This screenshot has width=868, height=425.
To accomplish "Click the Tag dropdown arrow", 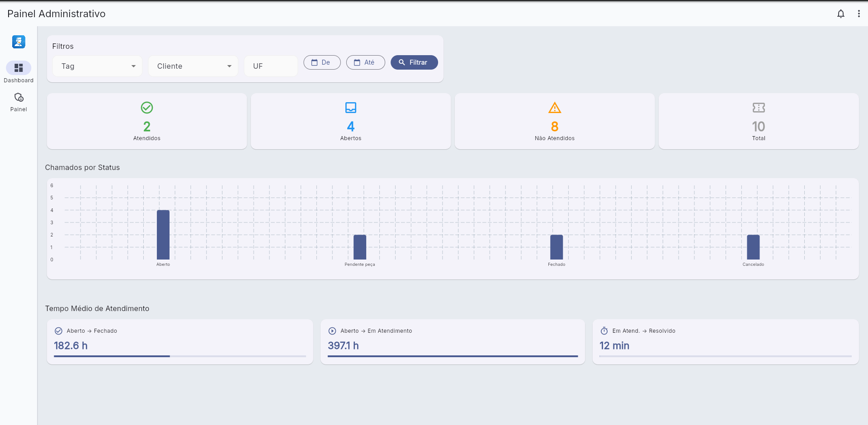I will 133,66.
